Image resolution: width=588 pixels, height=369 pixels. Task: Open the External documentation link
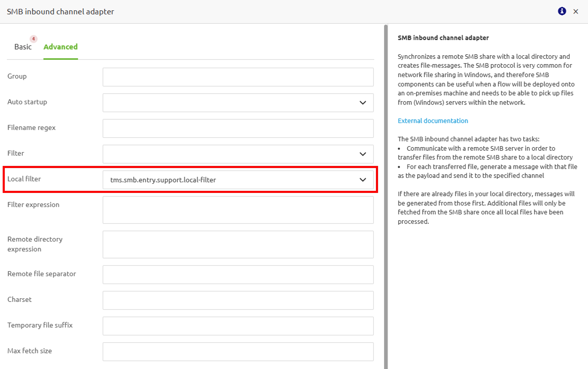coord(433,121)
